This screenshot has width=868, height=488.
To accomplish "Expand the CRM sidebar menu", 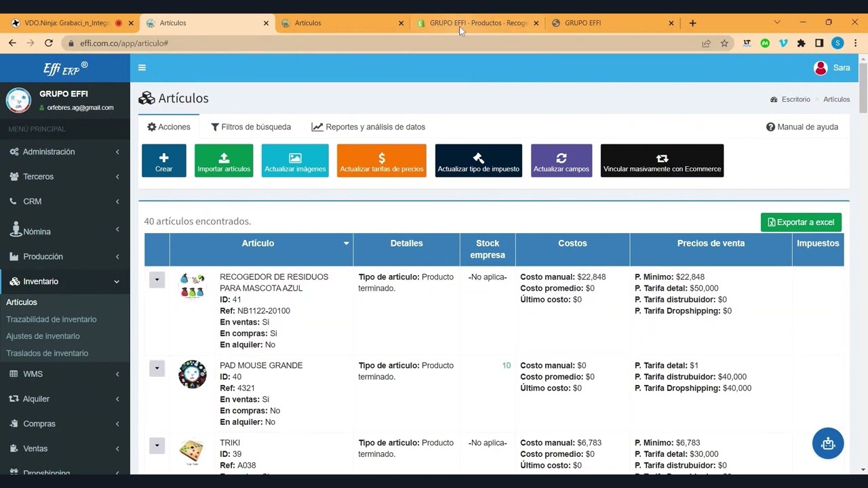I will 65,201.
